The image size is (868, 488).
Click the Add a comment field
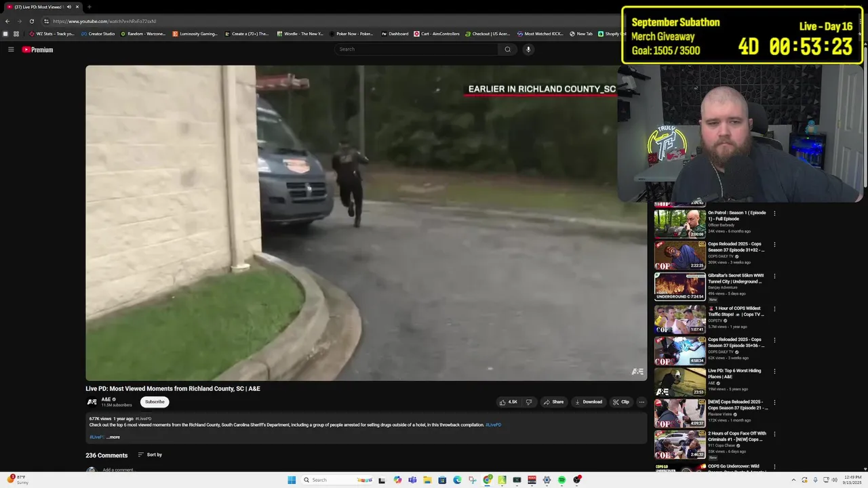[118, 470]
